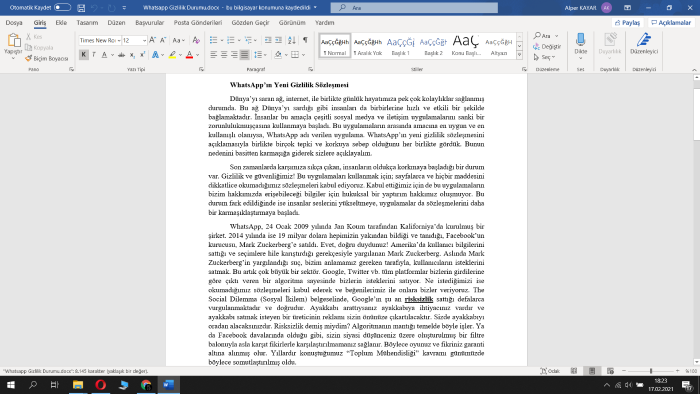Click the bulleted list icon
This screenshot has width=700, height=394.
click(213, 40)
